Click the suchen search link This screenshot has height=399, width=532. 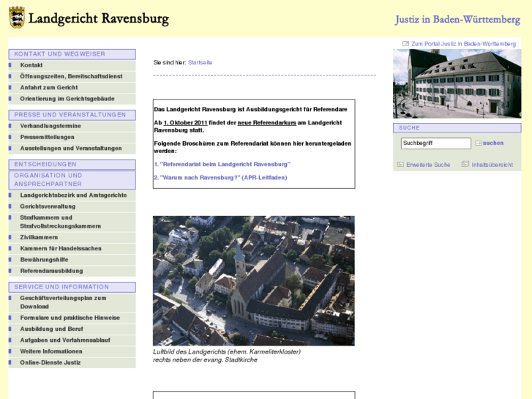pos(493,143)
